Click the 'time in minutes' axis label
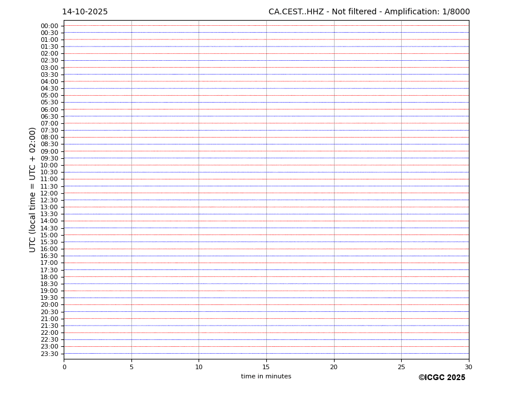 tap(266, 377)
